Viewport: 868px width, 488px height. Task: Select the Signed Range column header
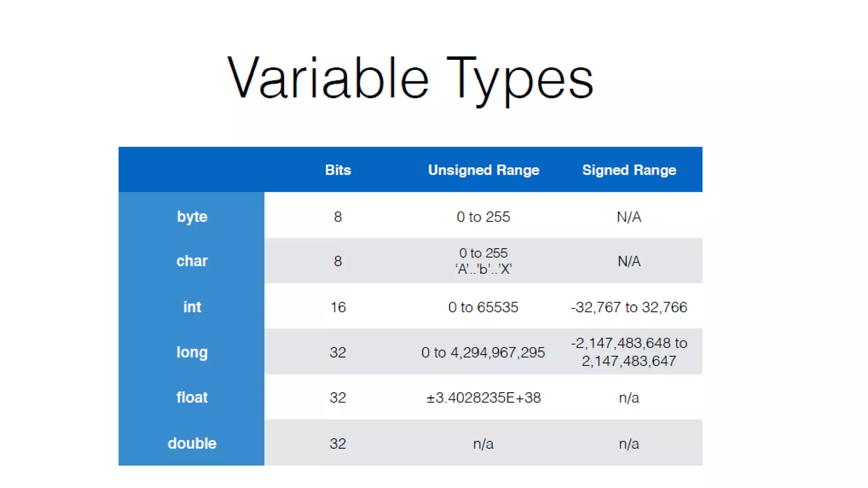click(629, 170)
